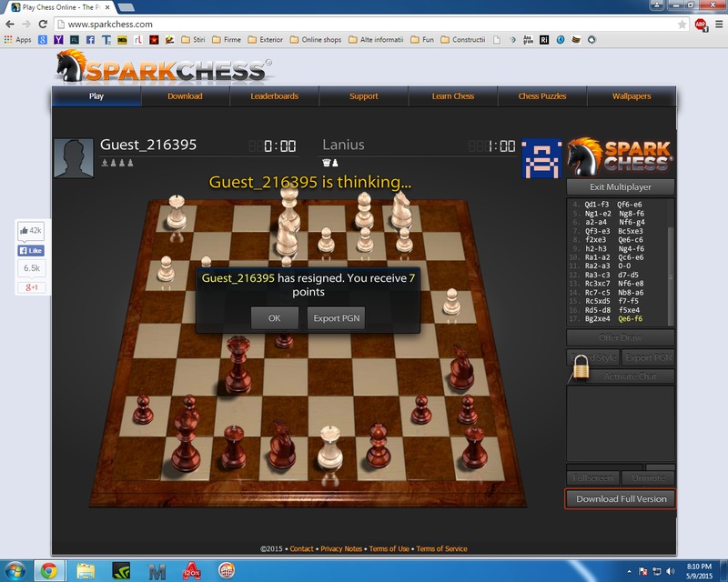Select the castling move '0-0'
Image resolution: width=728 pixels, height=582 pixels.
pos(624,266)
